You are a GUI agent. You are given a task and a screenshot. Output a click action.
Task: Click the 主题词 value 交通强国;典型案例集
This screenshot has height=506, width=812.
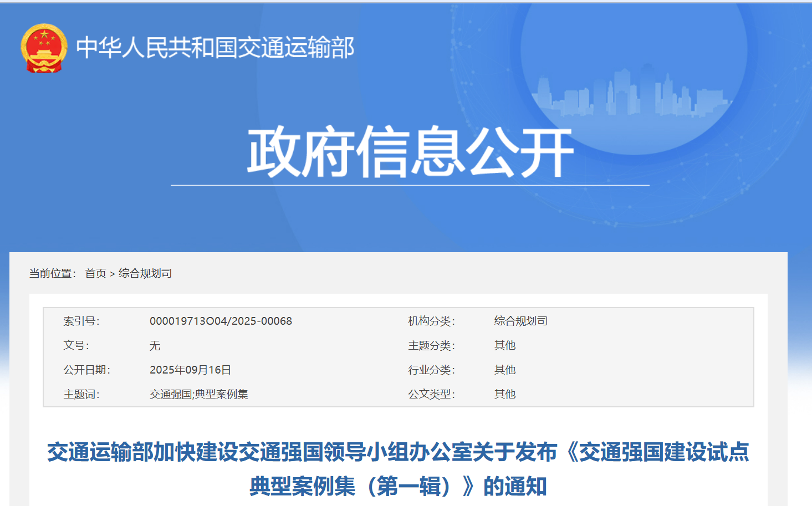click(198, 395)
